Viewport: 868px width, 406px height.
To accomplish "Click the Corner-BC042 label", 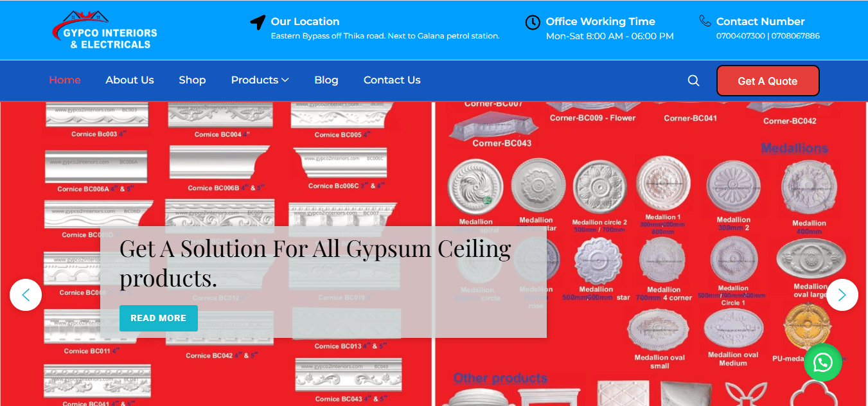I will click(x=790, y=121).
